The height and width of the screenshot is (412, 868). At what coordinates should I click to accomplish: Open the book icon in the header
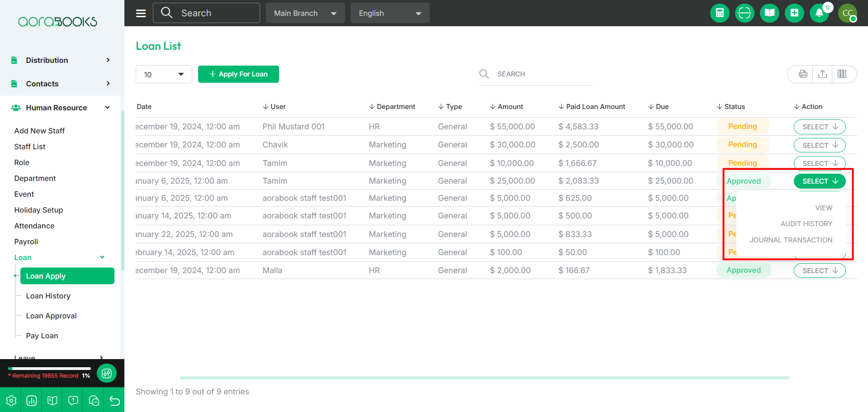[x=769, y=13]
